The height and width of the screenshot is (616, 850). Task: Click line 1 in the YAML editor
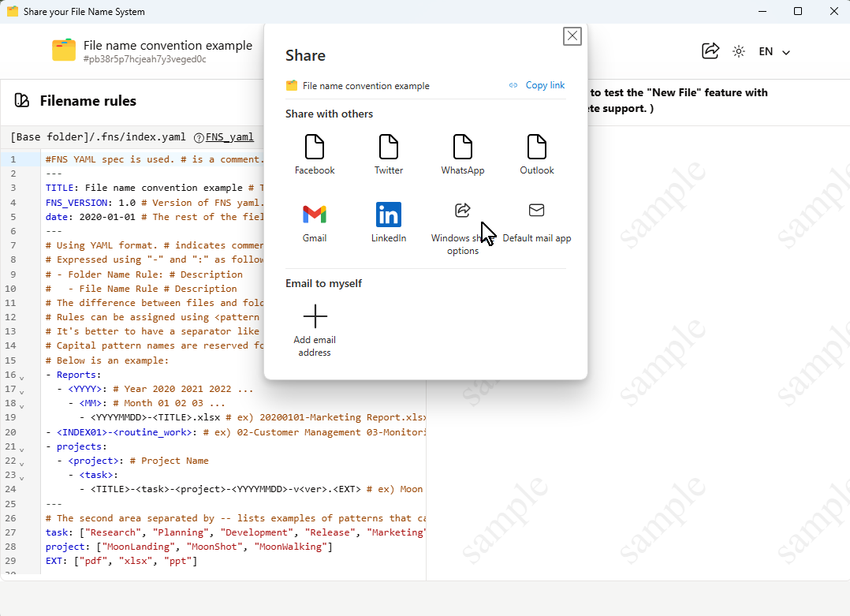(x=158, y=159)
